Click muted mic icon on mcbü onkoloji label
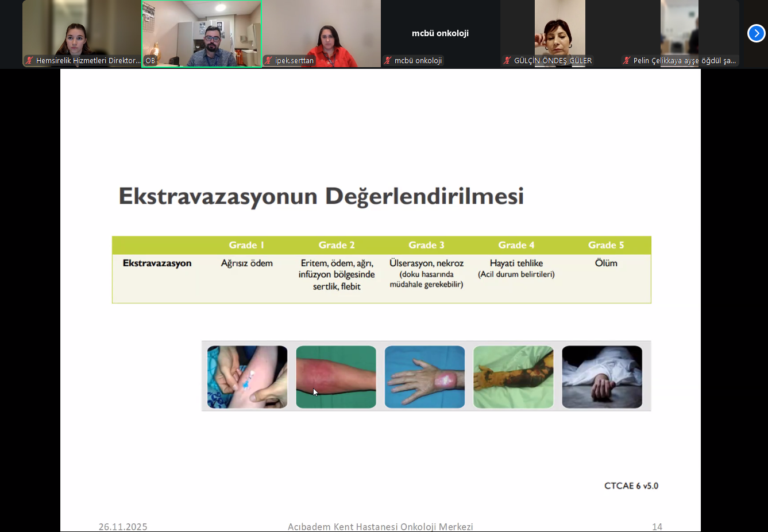This screenshot has height=532, width=768. tap(388, 60)
